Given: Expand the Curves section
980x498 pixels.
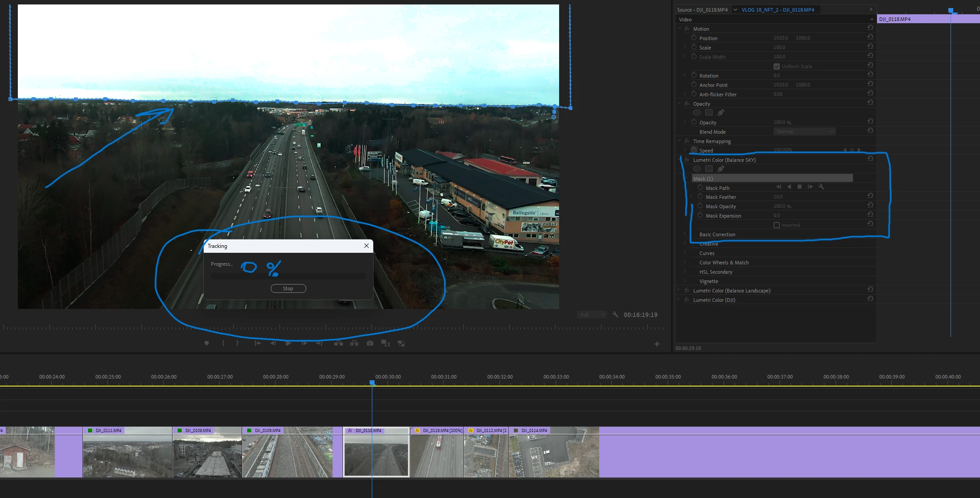Looking at the screenshot, I should (685, 253).
